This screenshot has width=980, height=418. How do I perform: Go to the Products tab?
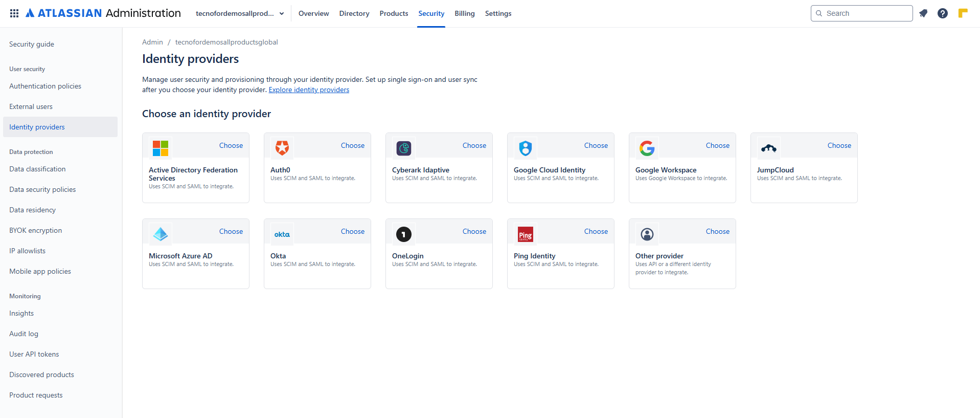[394, 13]
